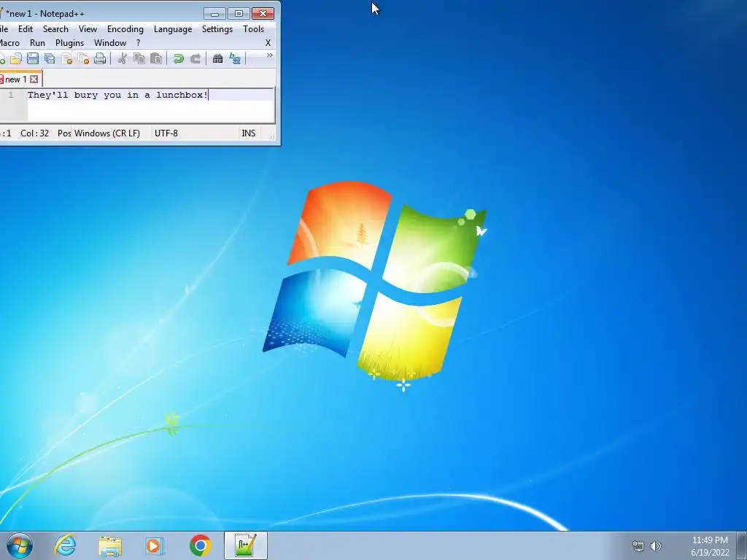
Task: Save the document with the floppy icon
Action: click(32, 58)
